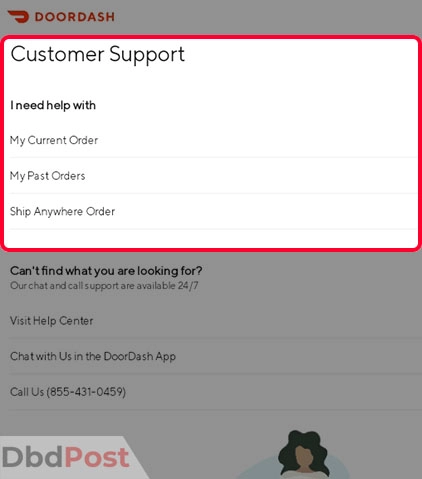This screenshot has height=479, width=422.
Task: Click the DOORDASH wordmark text
Action: (x=75, y=17)
